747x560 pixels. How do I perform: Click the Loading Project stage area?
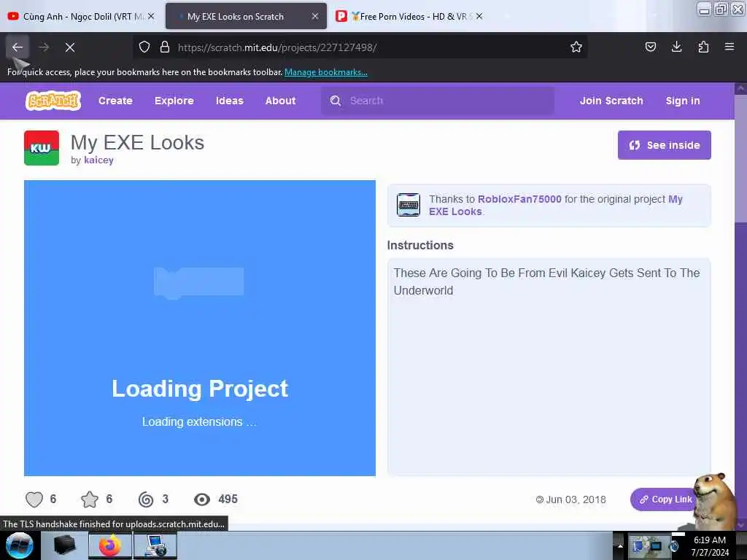click(200, 327)
